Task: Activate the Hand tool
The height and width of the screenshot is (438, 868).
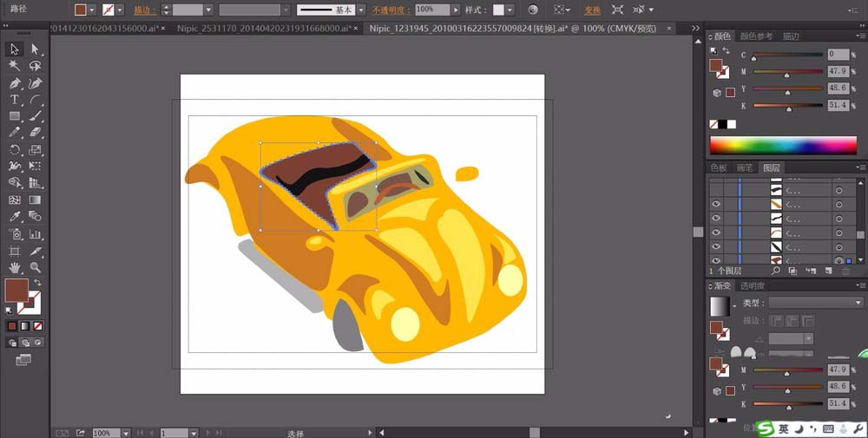Action: tap(15, 268)
